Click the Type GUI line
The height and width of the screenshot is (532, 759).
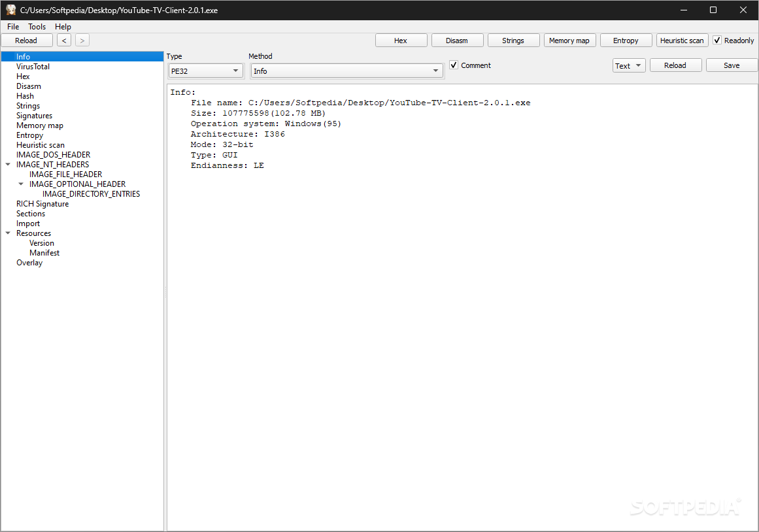point(214,155)
